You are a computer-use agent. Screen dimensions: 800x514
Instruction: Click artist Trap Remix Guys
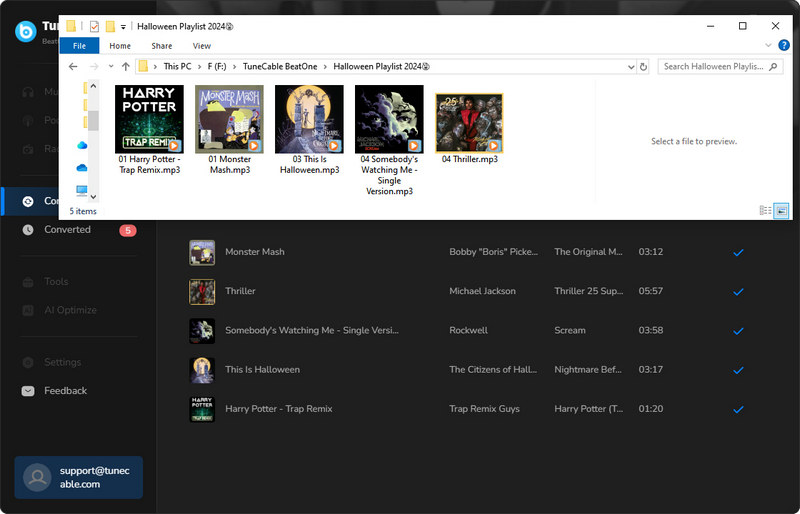(484, 409)
